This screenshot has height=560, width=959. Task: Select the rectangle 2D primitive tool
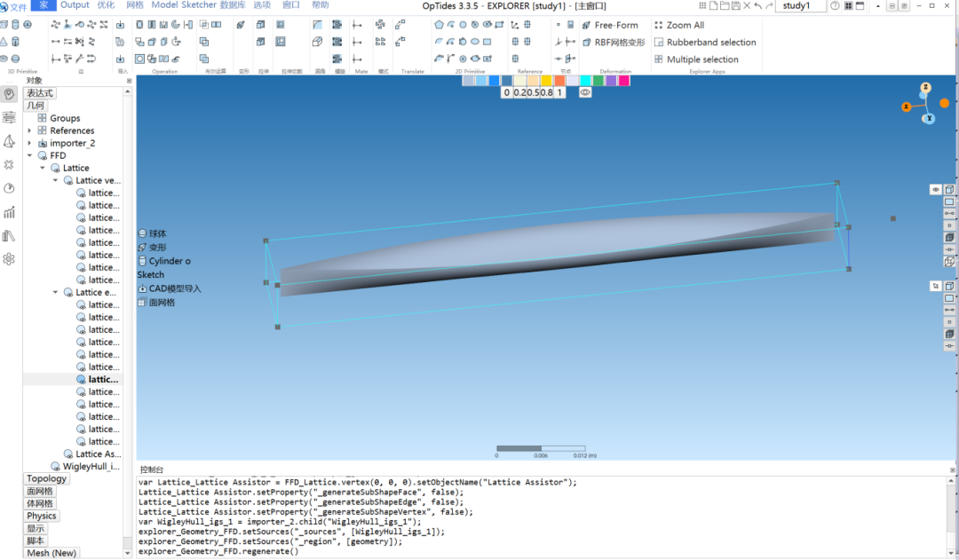coord(487,42)
